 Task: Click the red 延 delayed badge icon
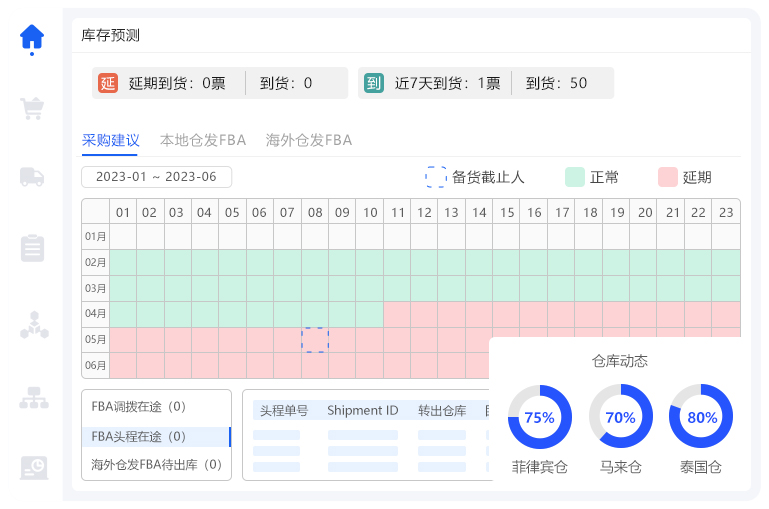[x=108, y=83]
